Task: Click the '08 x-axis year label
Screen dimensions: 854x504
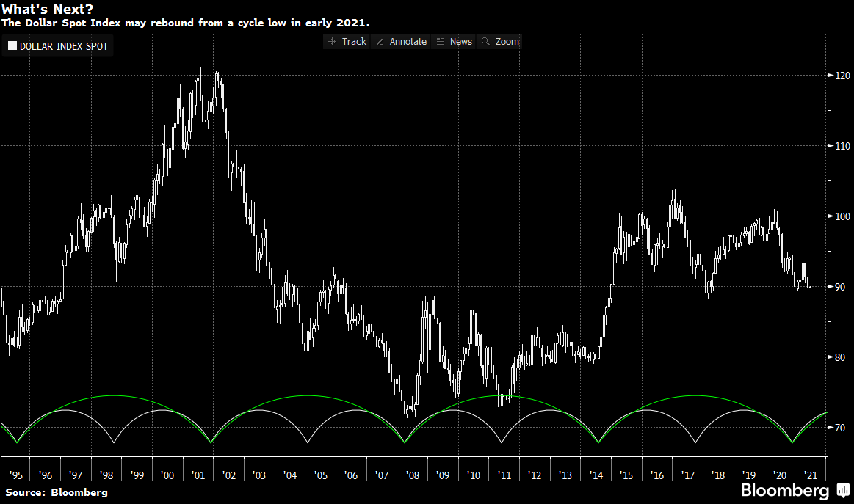Action: click(x=412, y=475)
